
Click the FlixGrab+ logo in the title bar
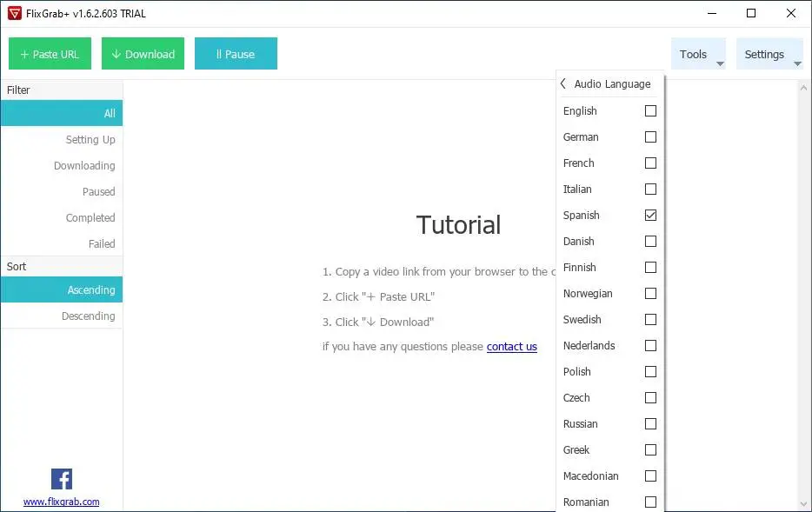click(15, 13)
